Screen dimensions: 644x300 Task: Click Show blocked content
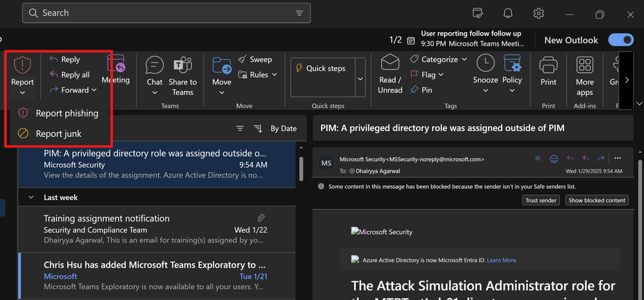coord(597,200)
